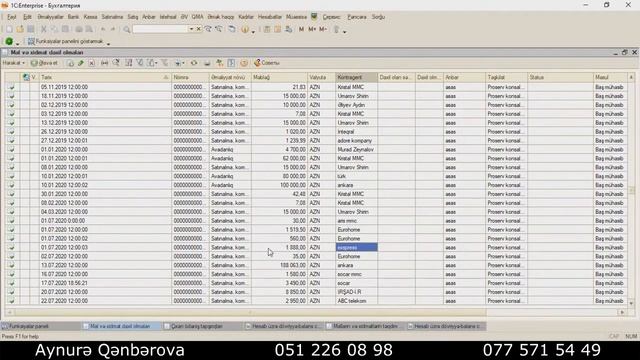Click the pencil Edit icon in list toolbar
Viewport: 640px width, 360px height.
point(81,63)
